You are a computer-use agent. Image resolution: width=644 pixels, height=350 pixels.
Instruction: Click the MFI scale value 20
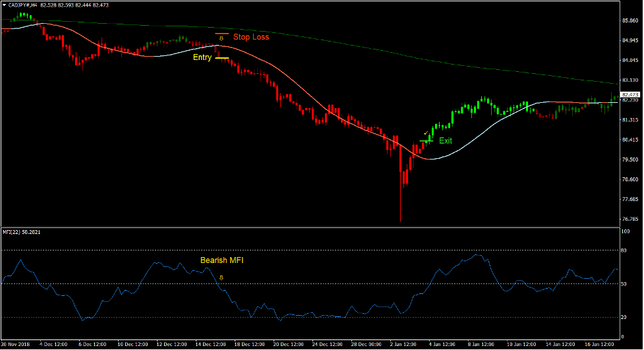pyautogui.click(x=624, y=317)
